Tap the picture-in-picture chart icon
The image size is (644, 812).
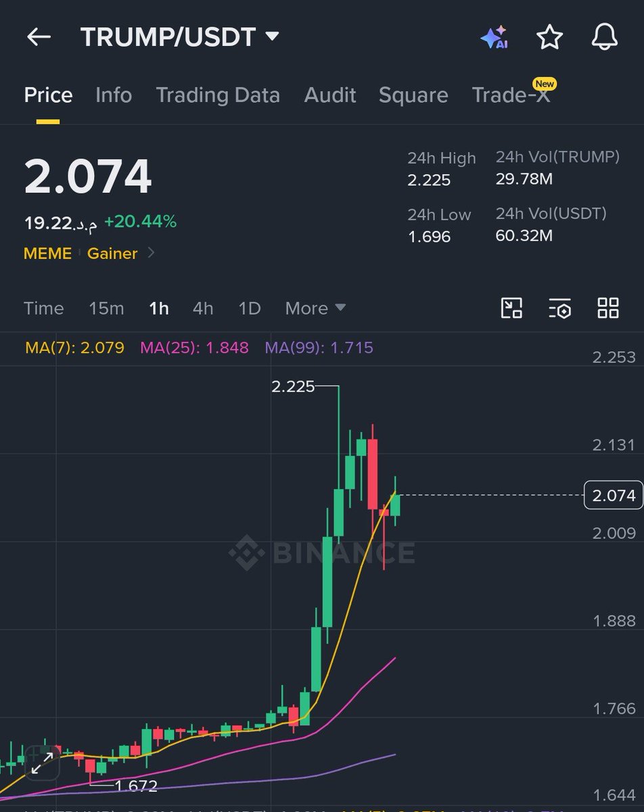511,308
